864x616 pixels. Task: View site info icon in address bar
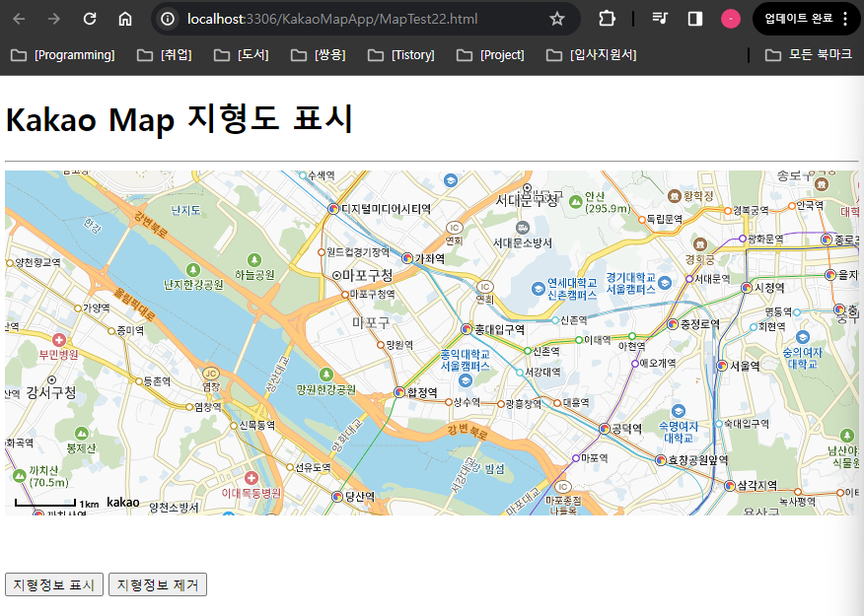[x=168, y=19]
